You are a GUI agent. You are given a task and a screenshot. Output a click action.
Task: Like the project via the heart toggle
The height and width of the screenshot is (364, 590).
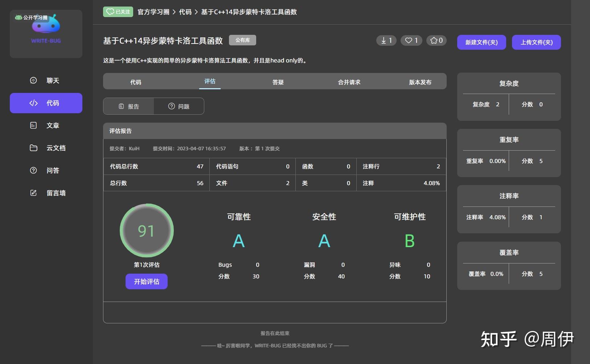tap(411, 40)
